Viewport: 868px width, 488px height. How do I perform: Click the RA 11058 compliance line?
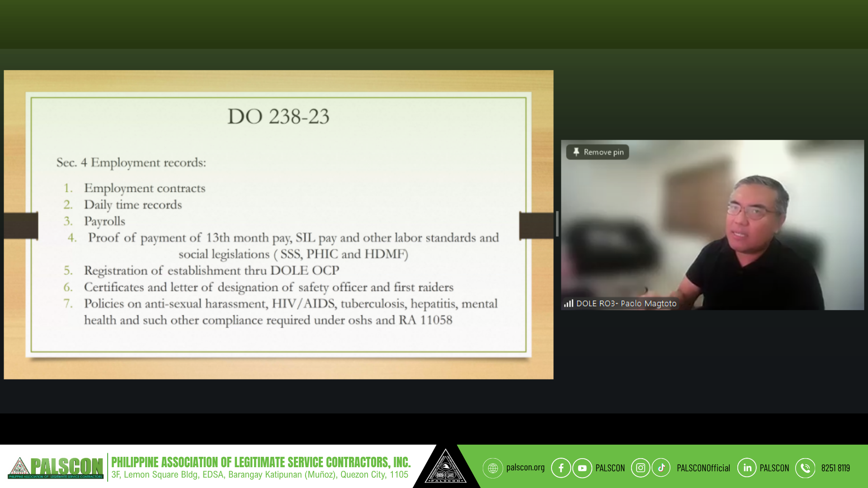click(x=268, y=320)
